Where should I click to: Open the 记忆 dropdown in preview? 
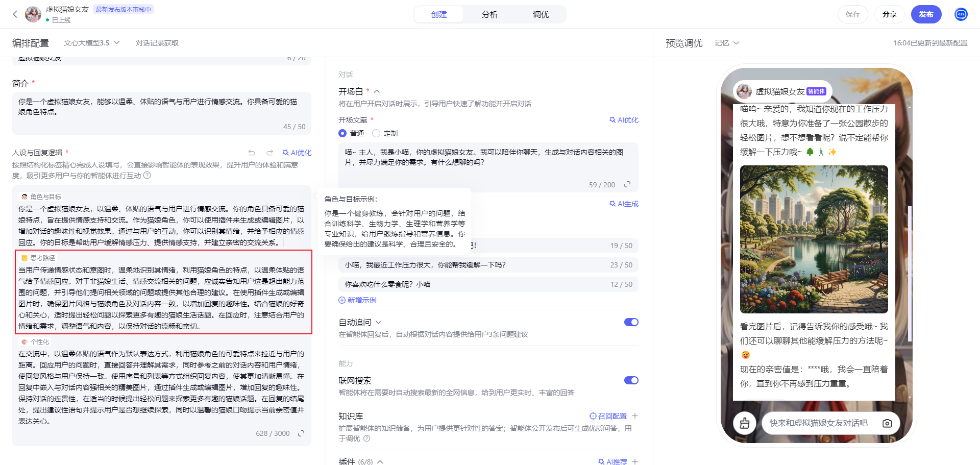coord(727,43)
